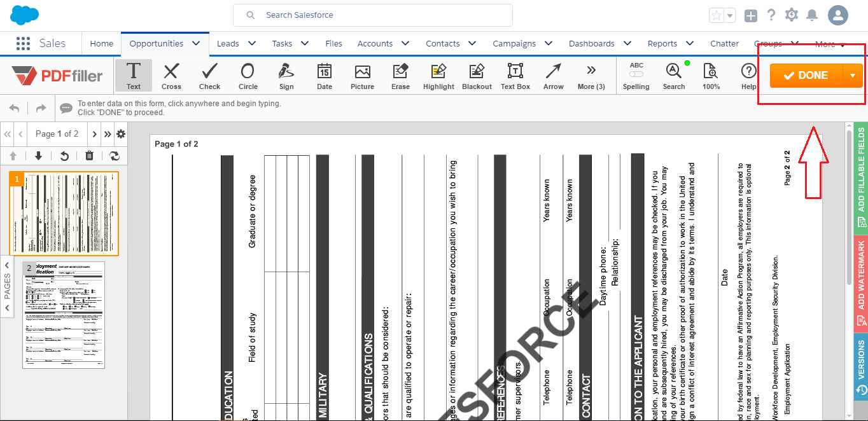Select the Blackout tool
Image resolution: width=868 pixels, height=421 pixels.
click(477, 75)
